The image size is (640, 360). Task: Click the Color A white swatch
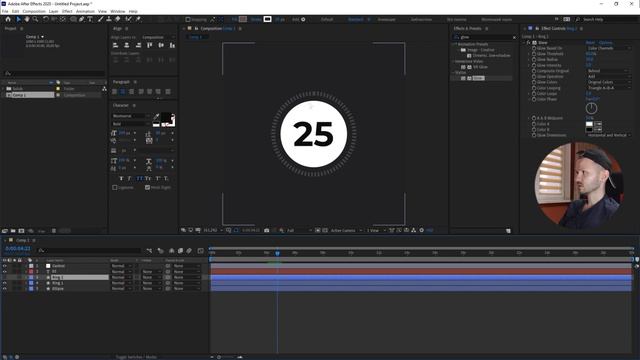(589, 124)
